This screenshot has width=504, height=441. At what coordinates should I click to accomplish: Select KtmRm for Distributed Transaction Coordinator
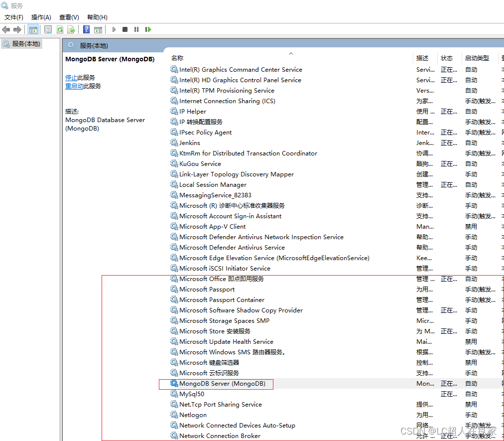[337, 153]
